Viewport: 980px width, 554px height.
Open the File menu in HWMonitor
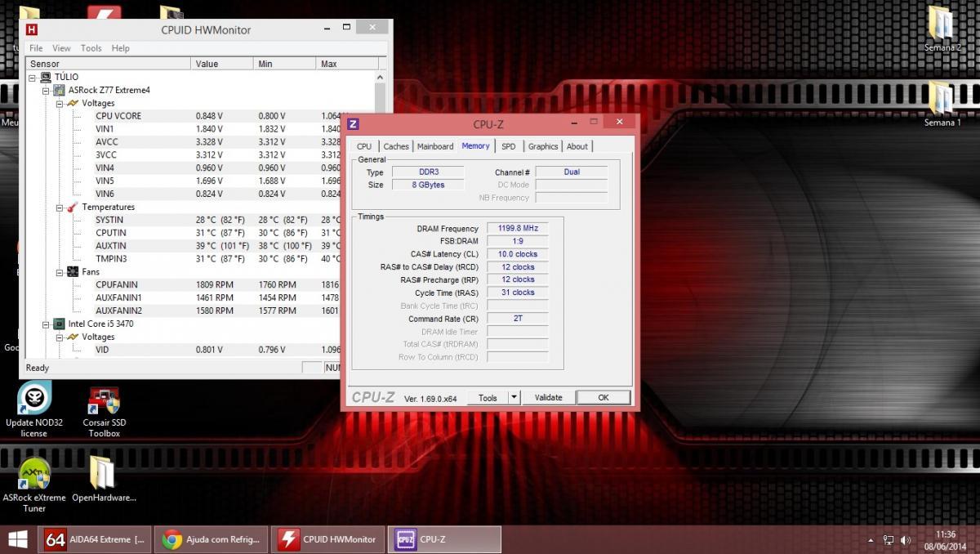click(36, 48)
